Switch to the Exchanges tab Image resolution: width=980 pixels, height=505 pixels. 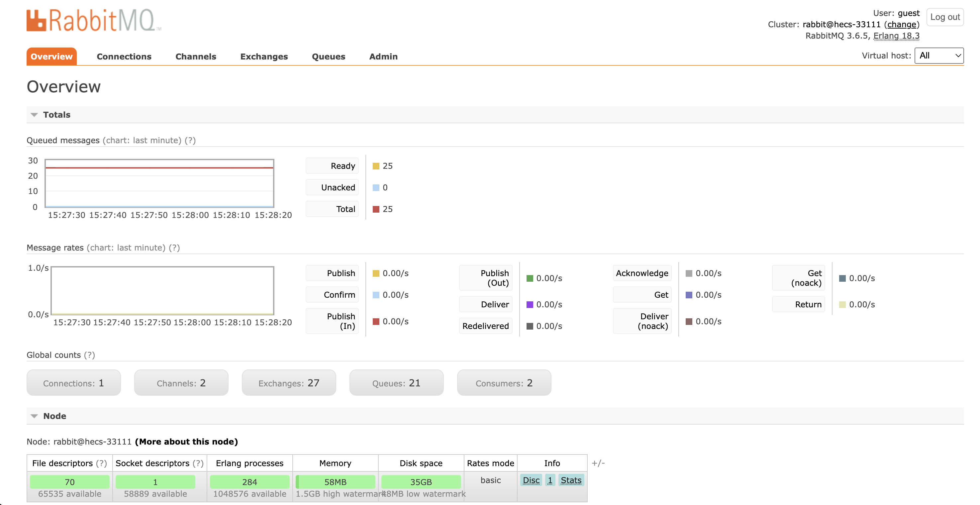pos(264,56)
